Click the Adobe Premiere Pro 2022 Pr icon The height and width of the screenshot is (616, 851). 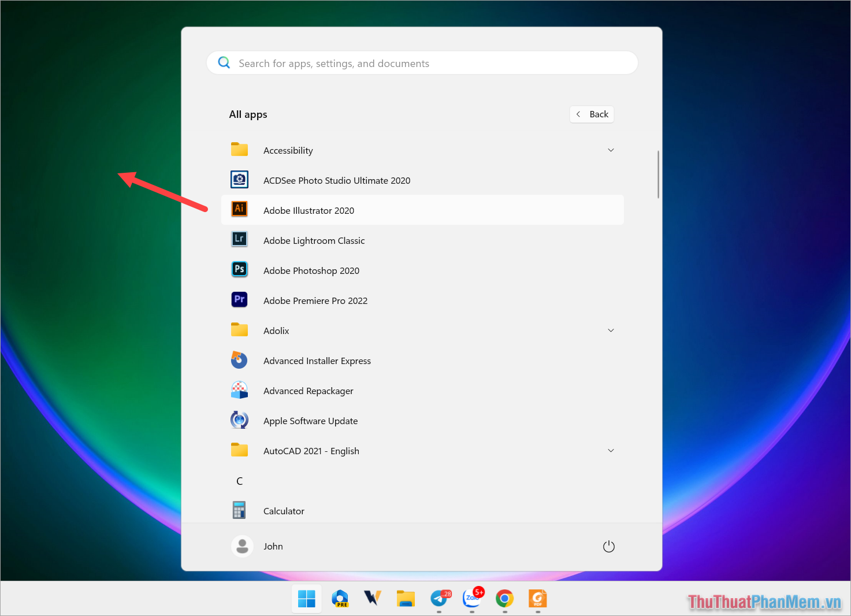click(239, 299)
